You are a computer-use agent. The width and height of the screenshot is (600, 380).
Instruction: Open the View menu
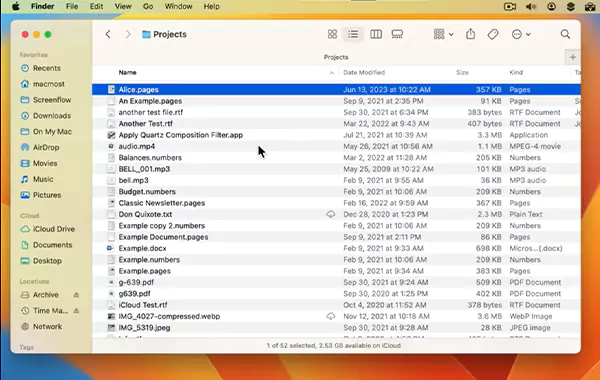point(123,7)
